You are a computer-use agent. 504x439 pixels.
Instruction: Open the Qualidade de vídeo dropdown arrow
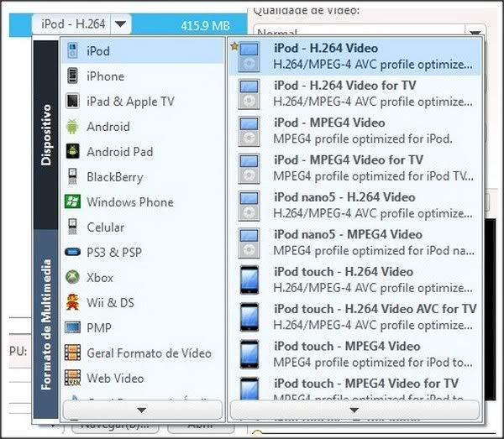pos(475,33)
